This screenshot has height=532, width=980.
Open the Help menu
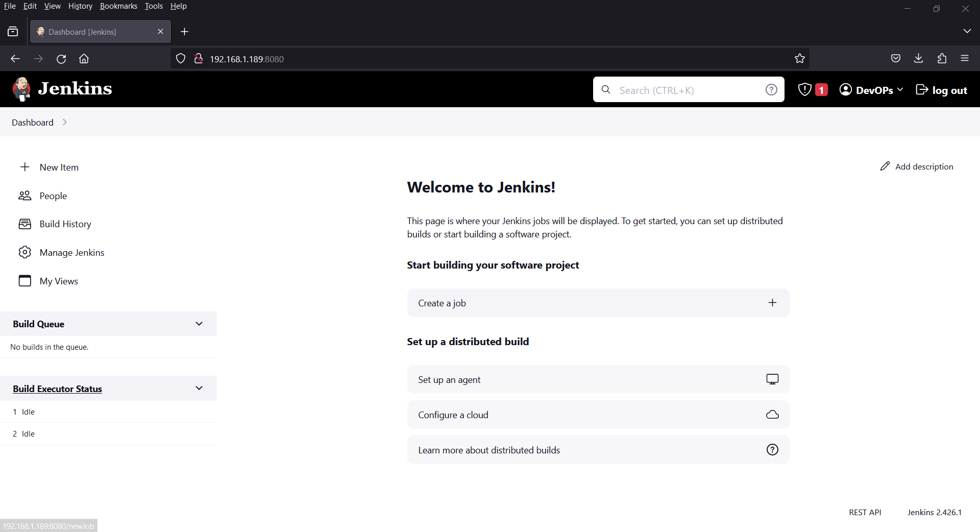click(x=179, y=6)
